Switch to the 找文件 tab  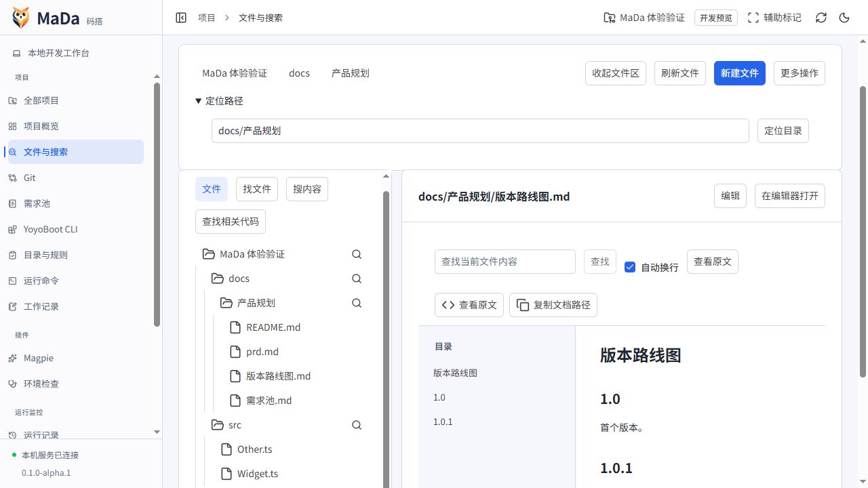[257, 189]
